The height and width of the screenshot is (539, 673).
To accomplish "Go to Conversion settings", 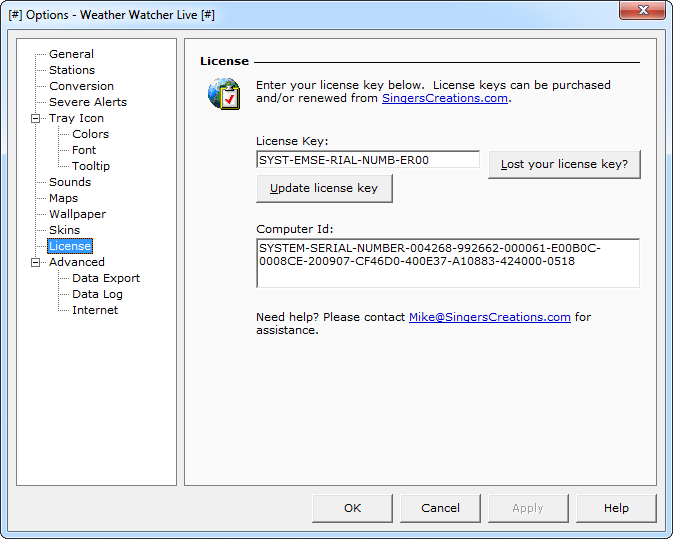I will point(81,86).
